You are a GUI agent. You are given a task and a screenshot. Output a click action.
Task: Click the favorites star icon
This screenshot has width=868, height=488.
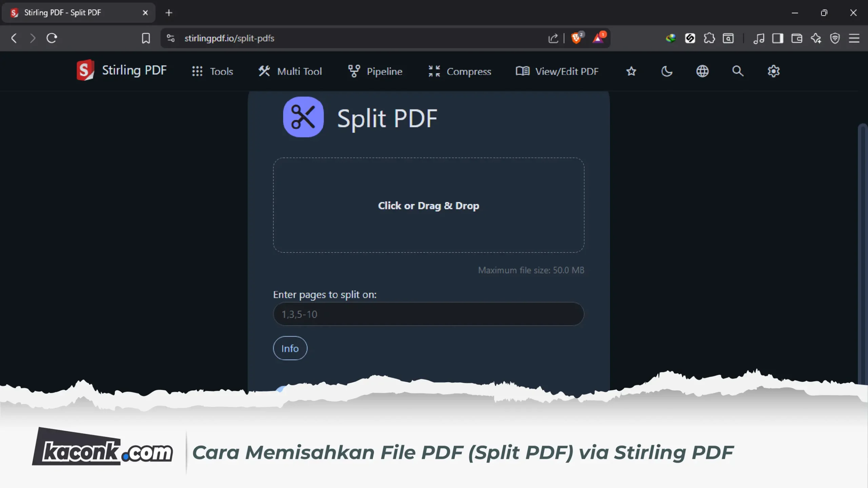[x=631, y=71]
